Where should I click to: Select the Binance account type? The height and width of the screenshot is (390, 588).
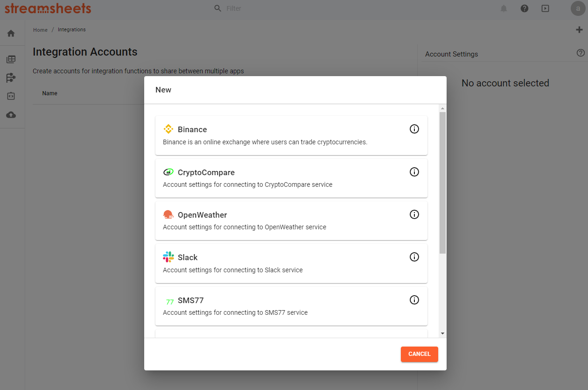[291, 135]
